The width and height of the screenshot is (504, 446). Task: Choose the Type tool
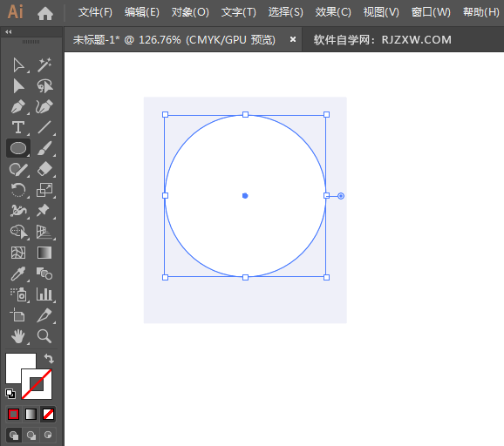[18, 127]
